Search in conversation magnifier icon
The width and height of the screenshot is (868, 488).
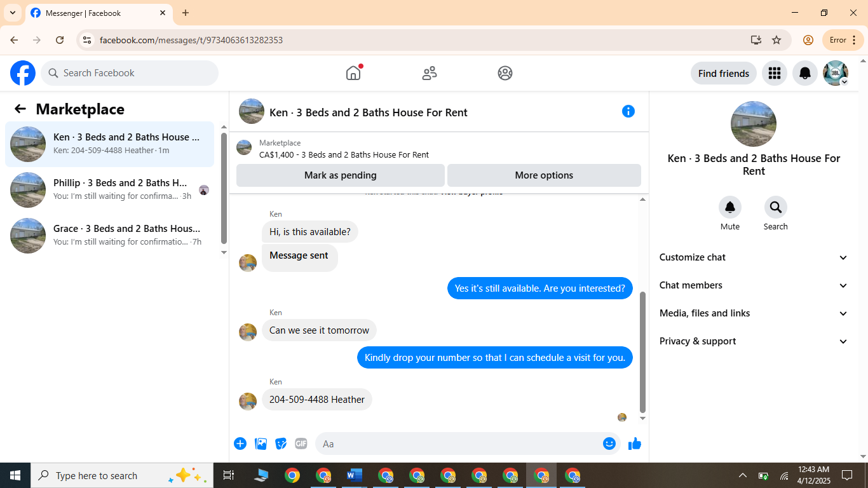[776, 207]
